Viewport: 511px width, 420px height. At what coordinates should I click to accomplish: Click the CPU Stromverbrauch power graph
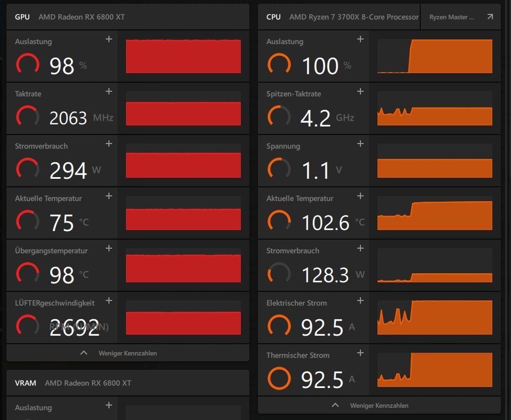tap(435, 265)
